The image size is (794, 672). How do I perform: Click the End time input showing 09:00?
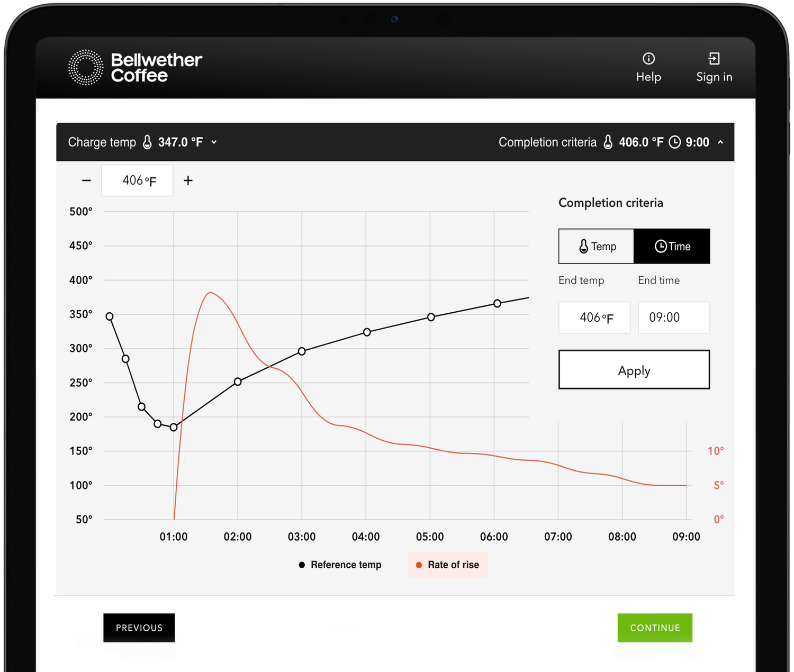[674, 317]
